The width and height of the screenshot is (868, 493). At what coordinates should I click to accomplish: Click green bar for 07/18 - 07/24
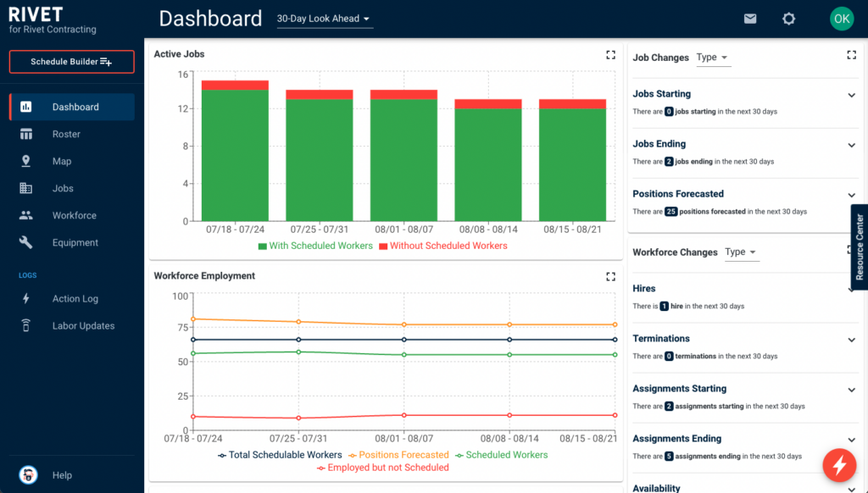236,156
